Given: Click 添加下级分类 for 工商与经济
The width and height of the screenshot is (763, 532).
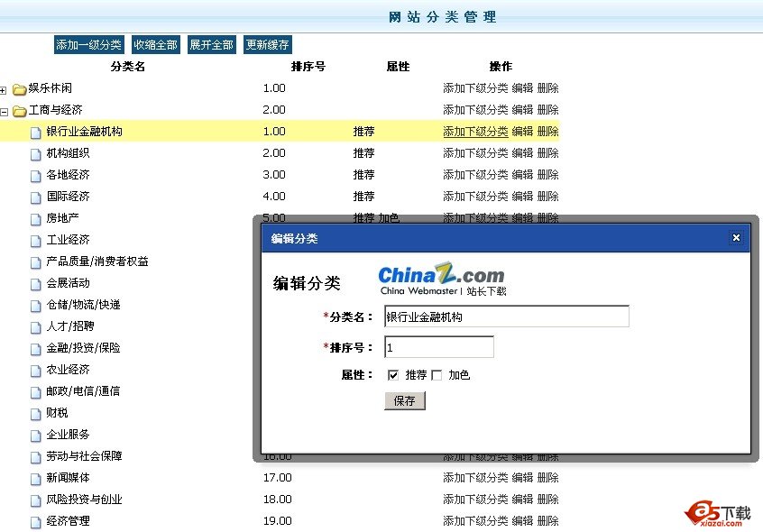Looking at the screenshot, I should pyautogui.click(x=475, y=110).
